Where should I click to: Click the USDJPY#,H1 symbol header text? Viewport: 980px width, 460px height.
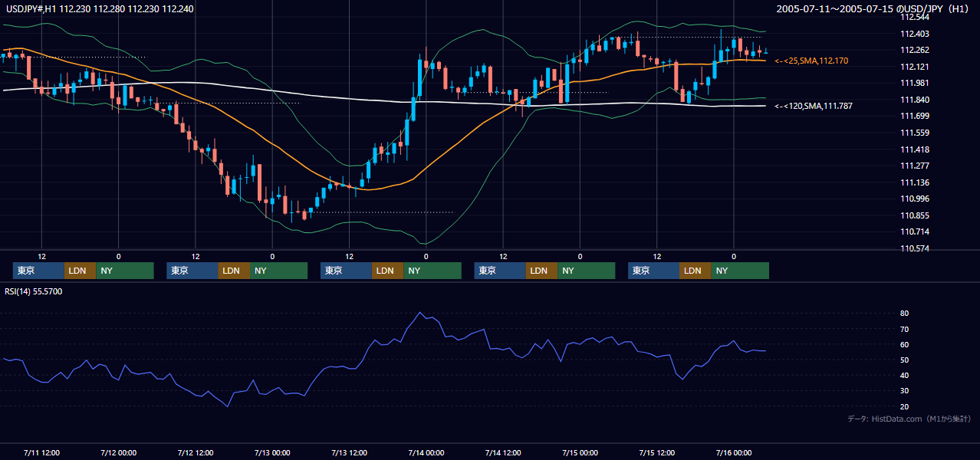(98, 8)
